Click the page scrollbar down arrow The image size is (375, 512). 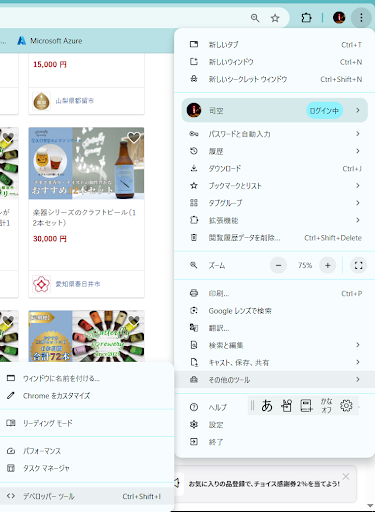[x=370, y=506]
